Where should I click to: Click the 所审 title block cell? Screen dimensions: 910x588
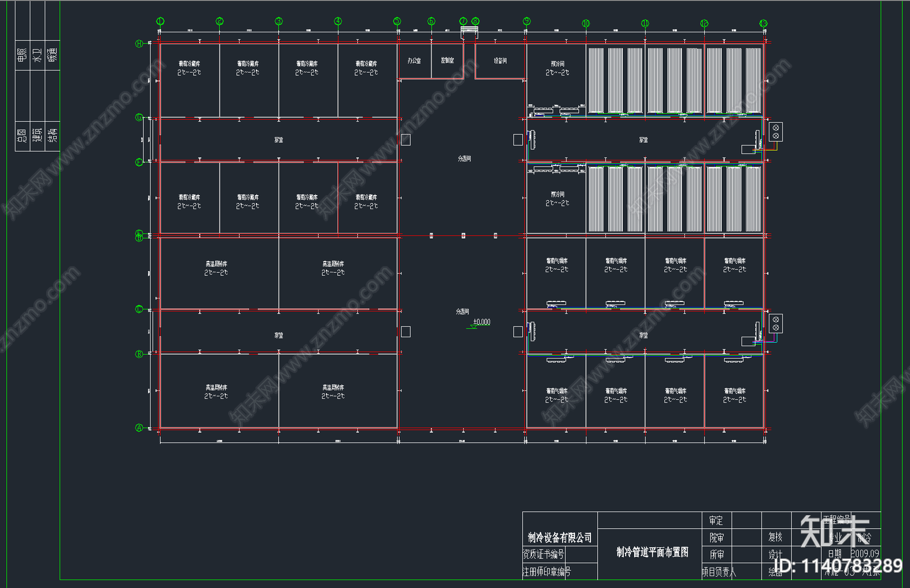(x=717, y=554)
